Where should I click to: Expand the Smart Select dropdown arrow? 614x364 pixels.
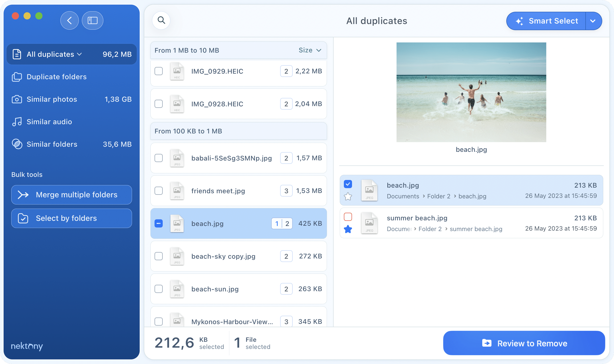pos(593,21)
